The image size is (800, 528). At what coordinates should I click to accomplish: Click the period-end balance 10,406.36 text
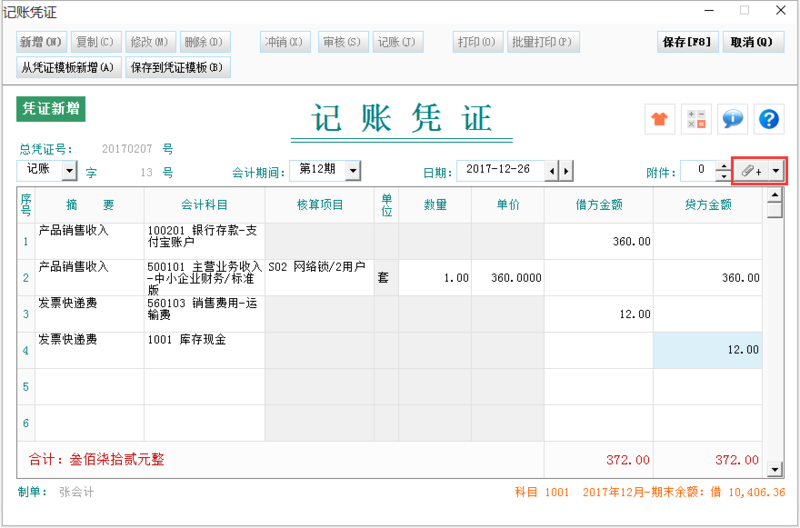[x=757, y=492]
